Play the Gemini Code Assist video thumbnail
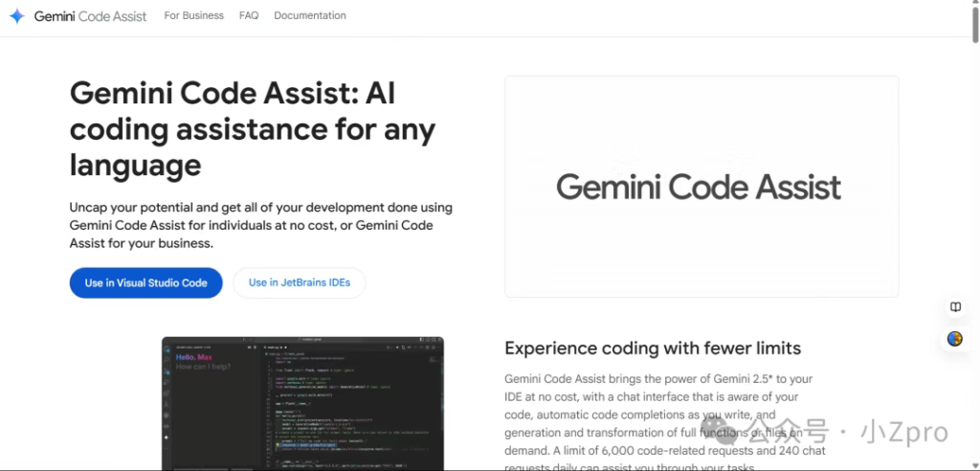This screenshot has height=471, width=980. pyautogui.click(x=702, y=187)
